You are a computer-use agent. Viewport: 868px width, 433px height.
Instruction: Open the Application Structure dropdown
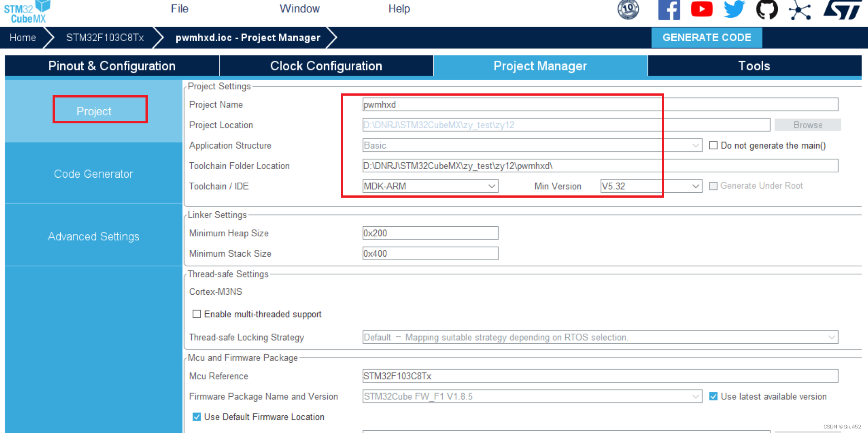(532, 145)
